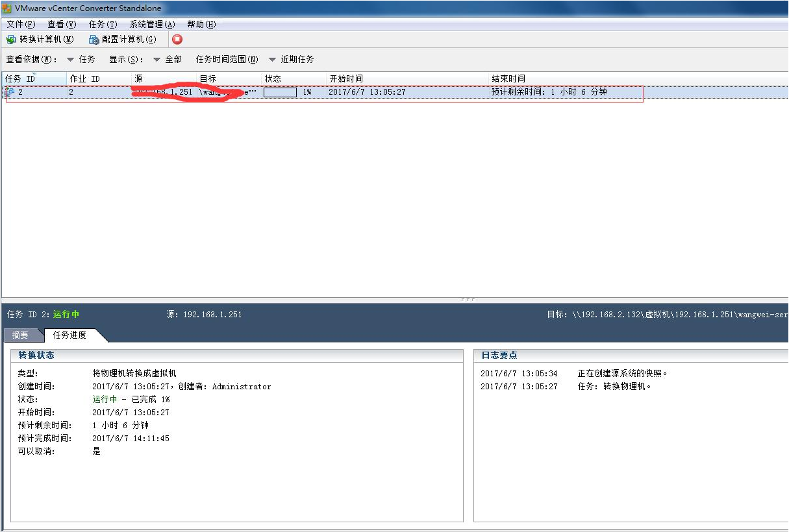Sort by 任务 ID column header
Screen dimensions: 789x532
click(x=34, y=79)
